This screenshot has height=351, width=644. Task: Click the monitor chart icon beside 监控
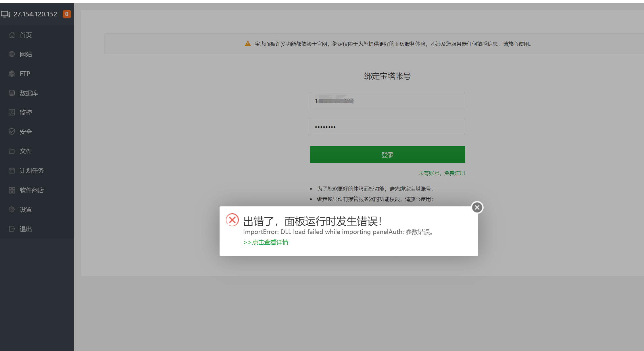(12, 112)
